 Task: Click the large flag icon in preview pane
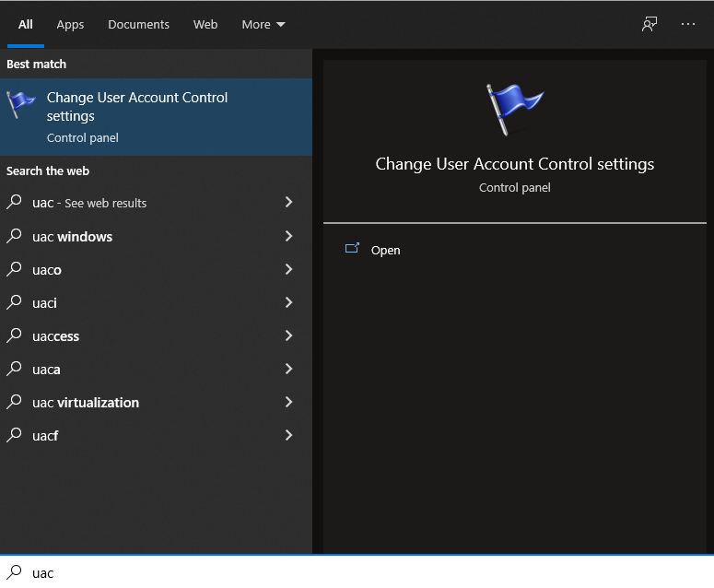tap(515, 110)
